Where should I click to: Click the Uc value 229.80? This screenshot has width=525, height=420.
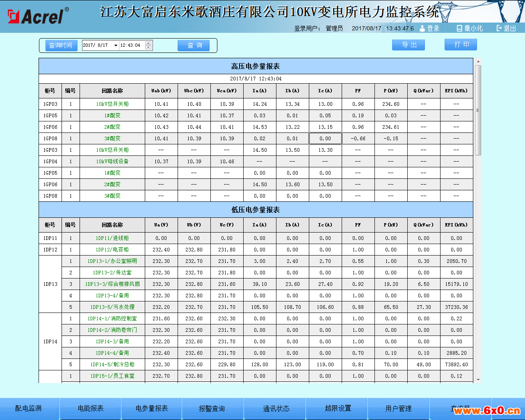click(x=227, y=365)
